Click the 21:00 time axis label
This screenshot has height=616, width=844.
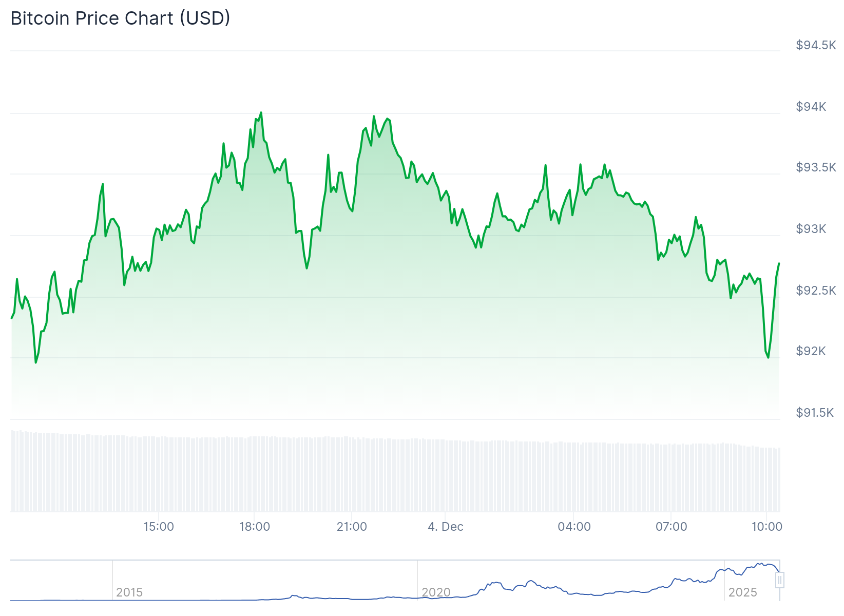pos(352,527)
